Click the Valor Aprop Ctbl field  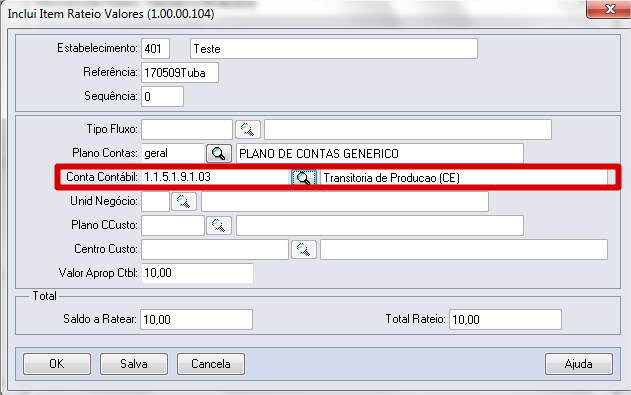pyautogui.click(x=197, y=273)
